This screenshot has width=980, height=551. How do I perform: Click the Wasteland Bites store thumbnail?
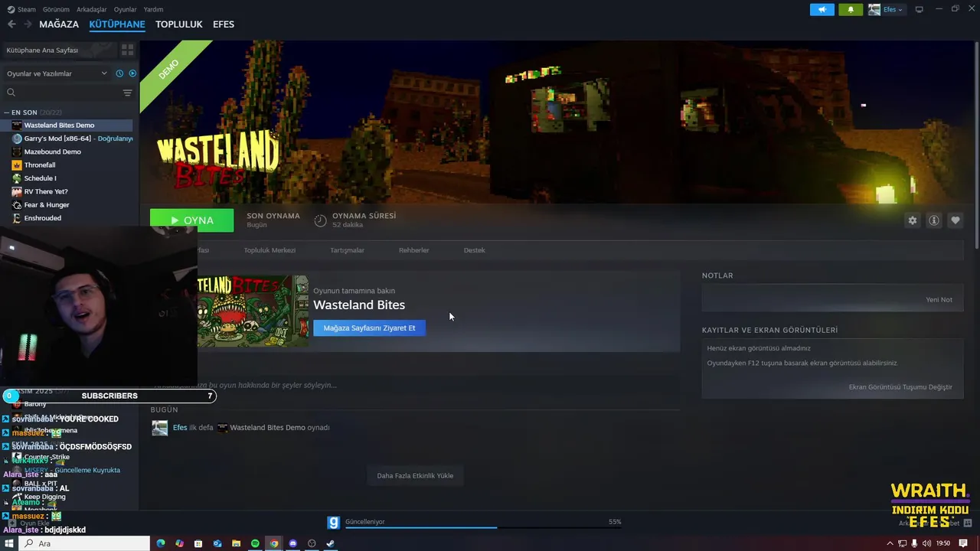pos(253,311)
